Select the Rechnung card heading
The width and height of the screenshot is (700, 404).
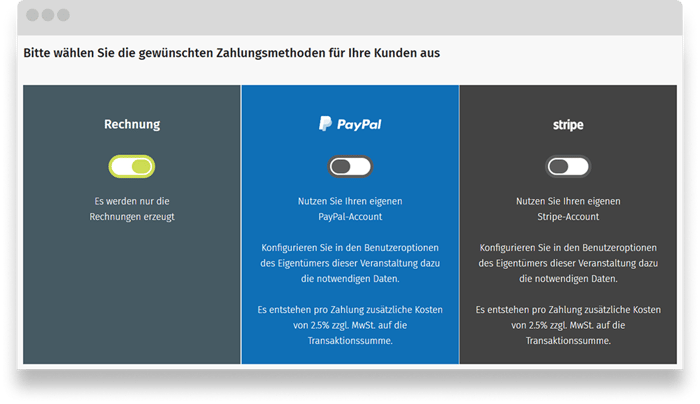click(132, 124)
